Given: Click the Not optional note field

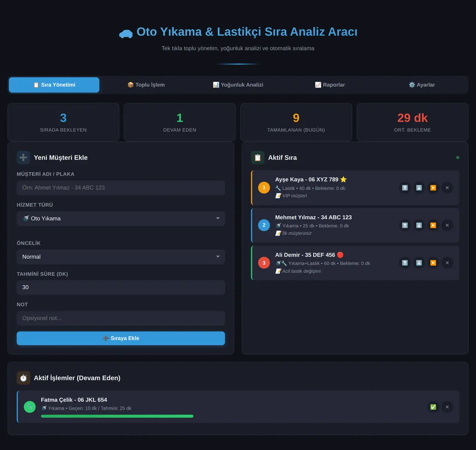Looking at the screenshot, I should [x=121, y=318].
